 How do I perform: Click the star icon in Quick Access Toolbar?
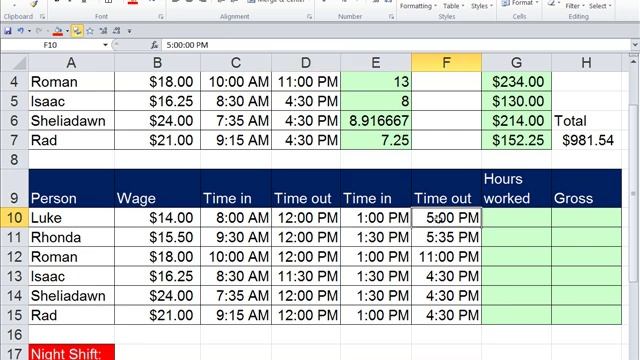coord(90,31)
